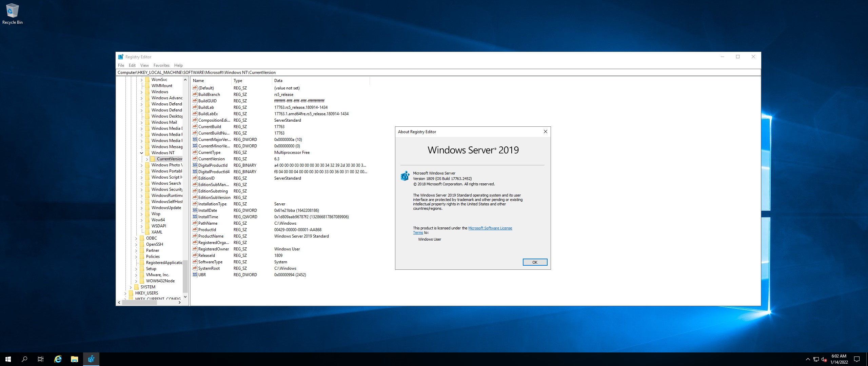Select the RegisteredOwner value row
Image resolution: width=868 pixels, height=366 pixels.
(x=280, y=249)
